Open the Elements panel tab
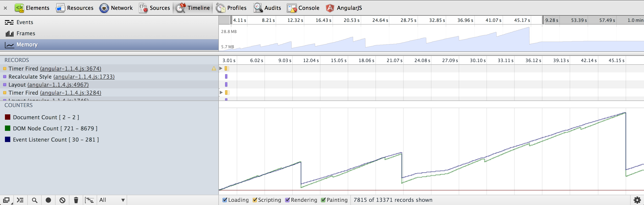The width and height of the screenshot is (644, 205). click(32, 8)
